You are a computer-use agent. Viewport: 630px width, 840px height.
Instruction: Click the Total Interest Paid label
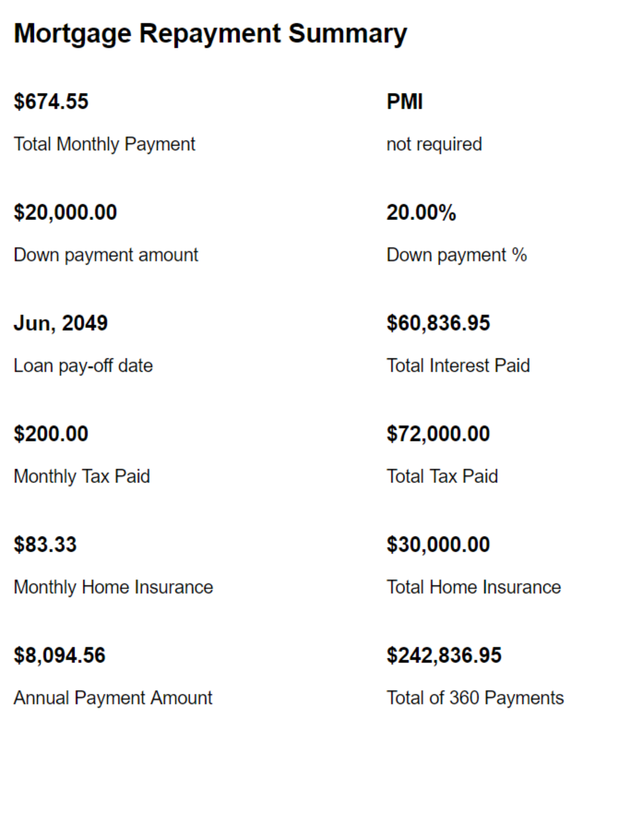458,366
